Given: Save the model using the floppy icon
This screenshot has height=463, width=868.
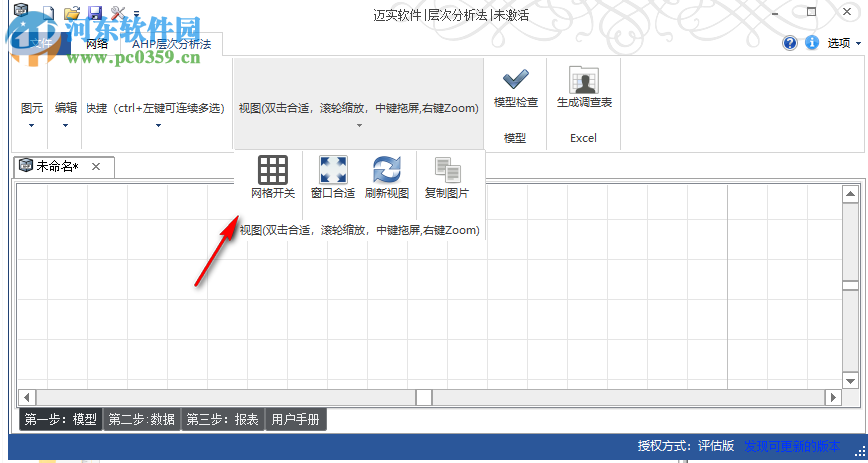Looking at the screenshot, I should [95, 13].
